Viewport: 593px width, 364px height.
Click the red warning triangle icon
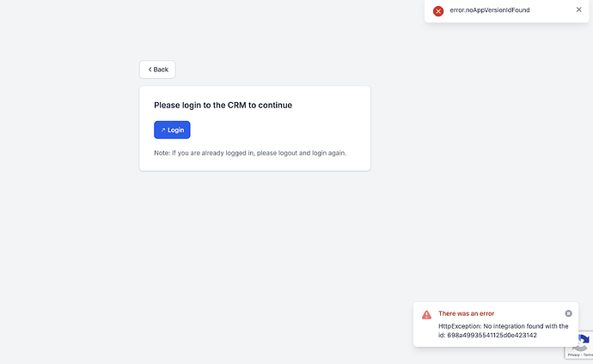(x=427, y=314)
